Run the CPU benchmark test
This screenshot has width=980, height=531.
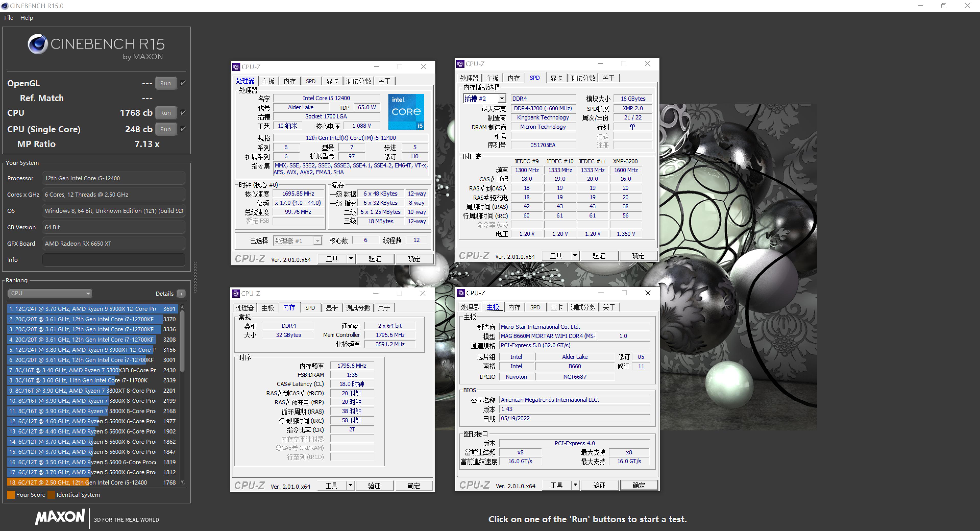click(165, 113)
